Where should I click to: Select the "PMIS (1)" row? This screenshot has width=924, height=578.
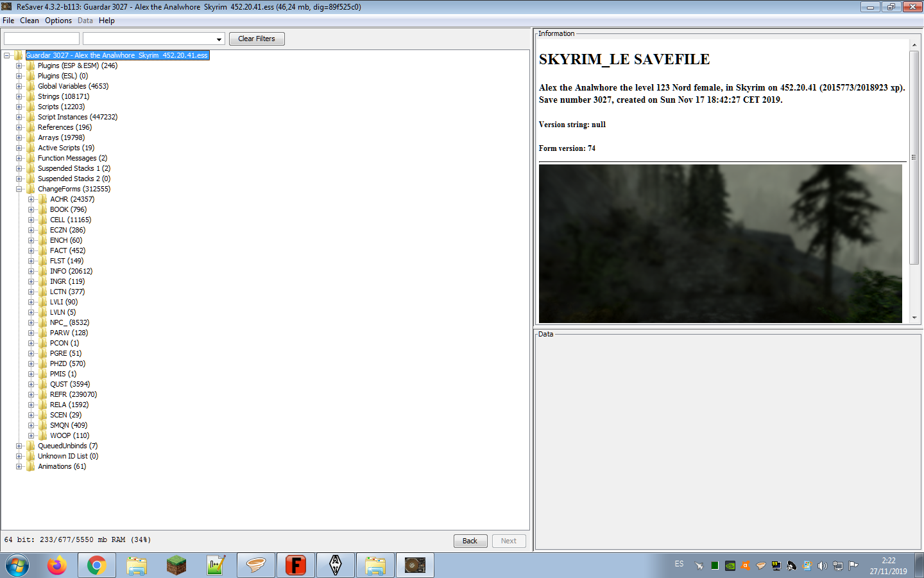[63, 374]
